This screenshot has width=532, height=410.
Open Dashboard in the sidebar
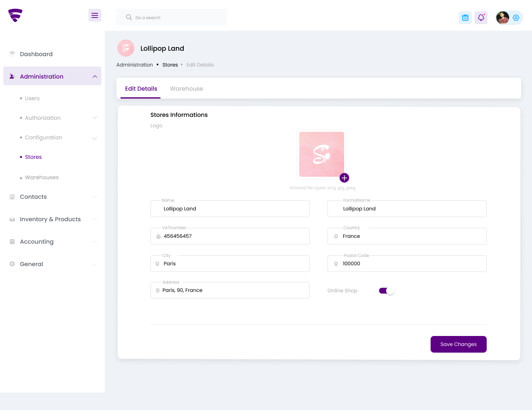pyautogui.click(x=36, y=54)
